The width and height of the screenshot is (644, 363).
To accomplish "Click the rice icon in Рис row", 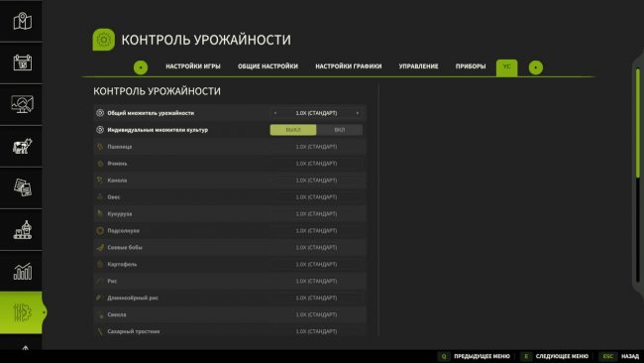I will coord(100,282).
